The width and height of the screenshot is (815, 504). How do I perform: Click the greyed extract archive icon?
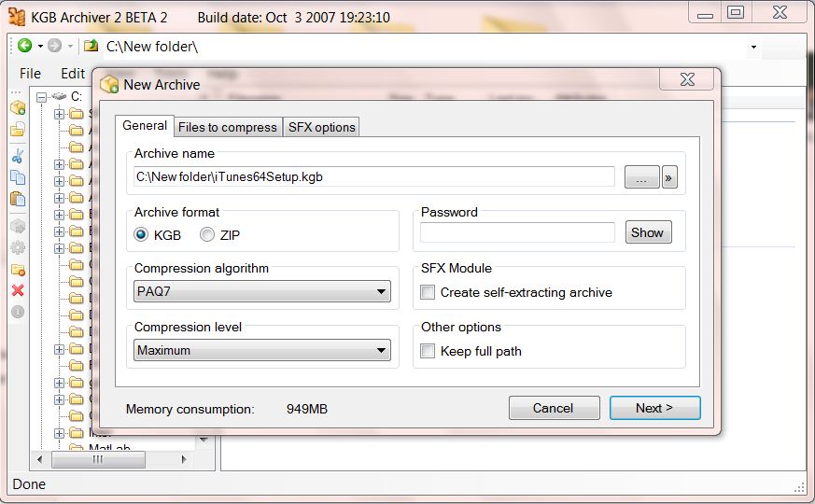pos(18,227)
